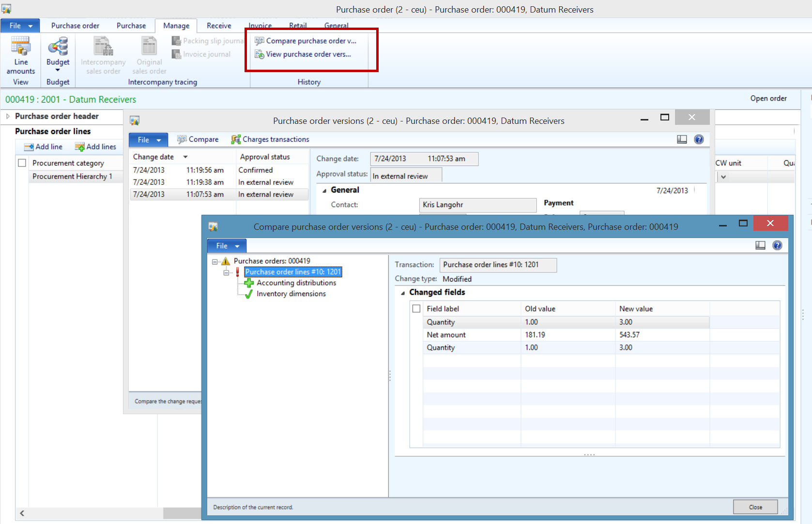Open help in compare versions window
The width and height of the screenshot is (812, 524).
click(777, 245)
